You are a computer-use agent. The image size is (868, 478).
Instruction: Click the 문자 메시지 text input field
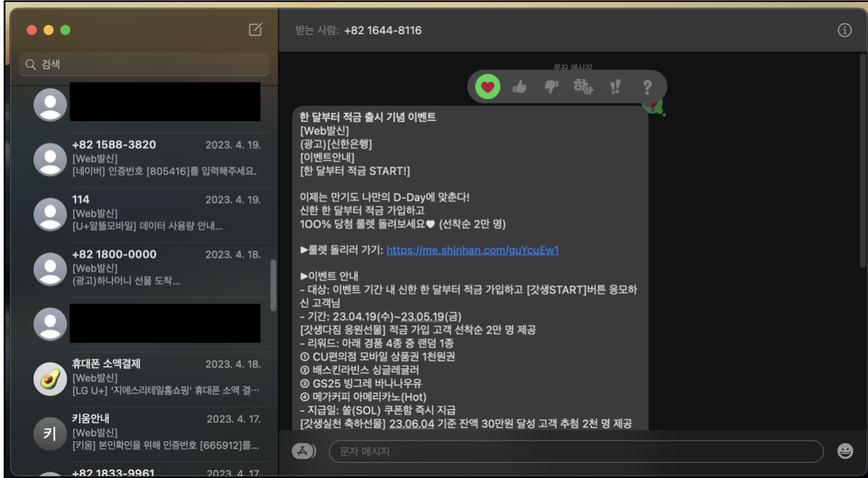576,452
